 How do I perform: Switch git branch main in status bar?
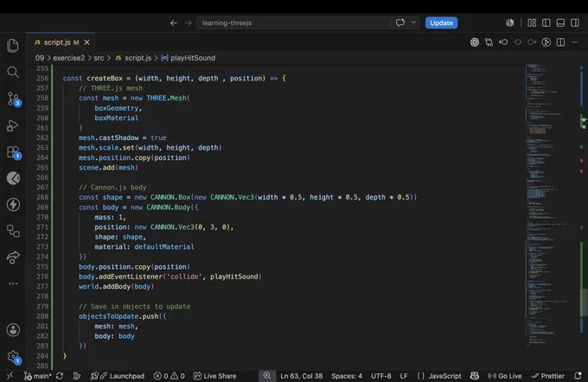pyautogui.click(x=37, y=376)
